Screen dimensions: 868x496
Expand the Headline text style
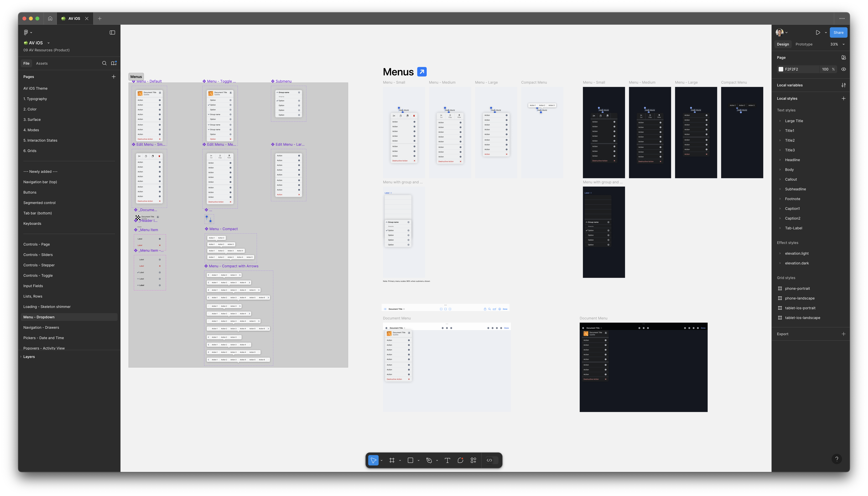[780, 160]
